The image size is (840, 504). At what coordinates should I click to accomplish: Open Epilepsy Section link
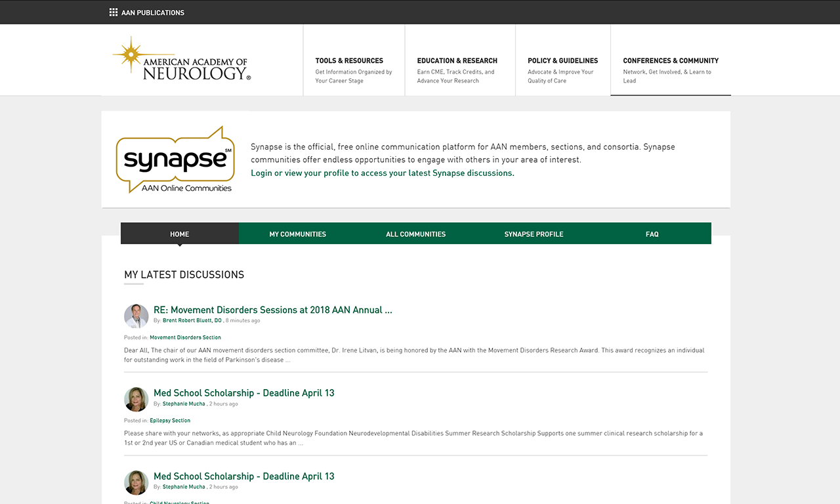point(170,421)
